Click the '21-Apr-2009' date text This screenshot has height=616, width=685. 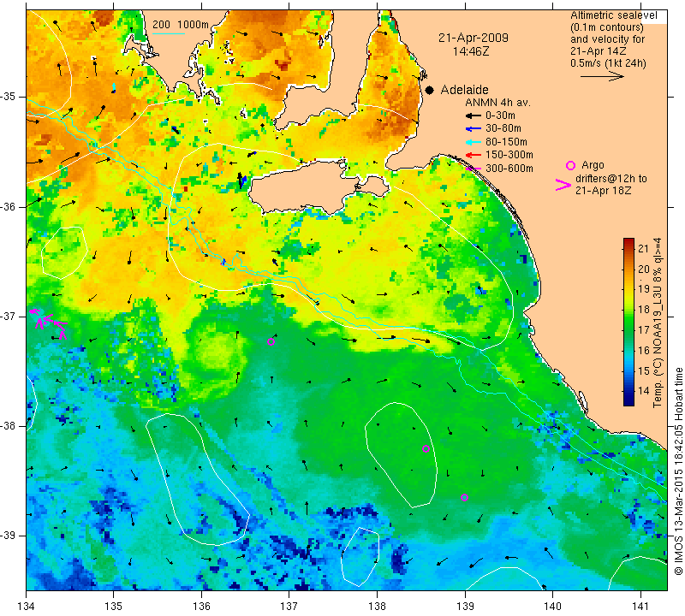click(x=474, y=38)
